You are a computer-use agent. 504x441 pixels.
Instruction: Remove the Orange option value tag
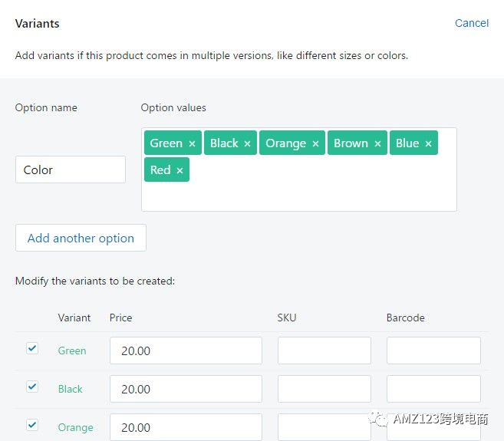click(315, 143)
